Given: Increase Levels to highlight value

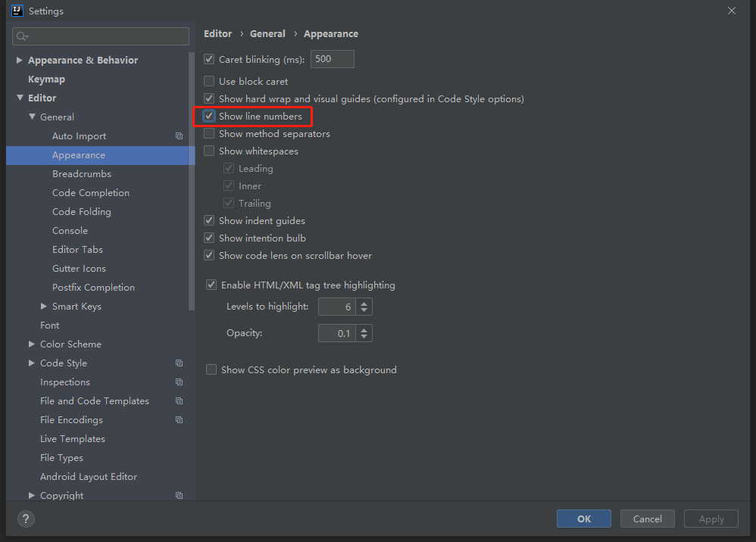Looking at the screenshot, I should tap(364, 303).
